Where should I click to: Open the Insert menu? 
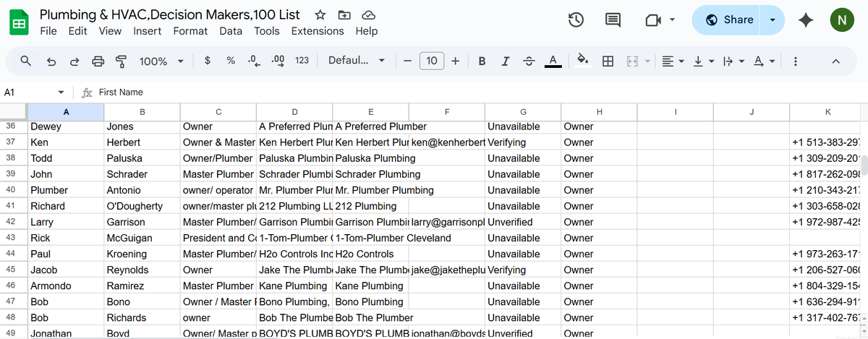148,31
